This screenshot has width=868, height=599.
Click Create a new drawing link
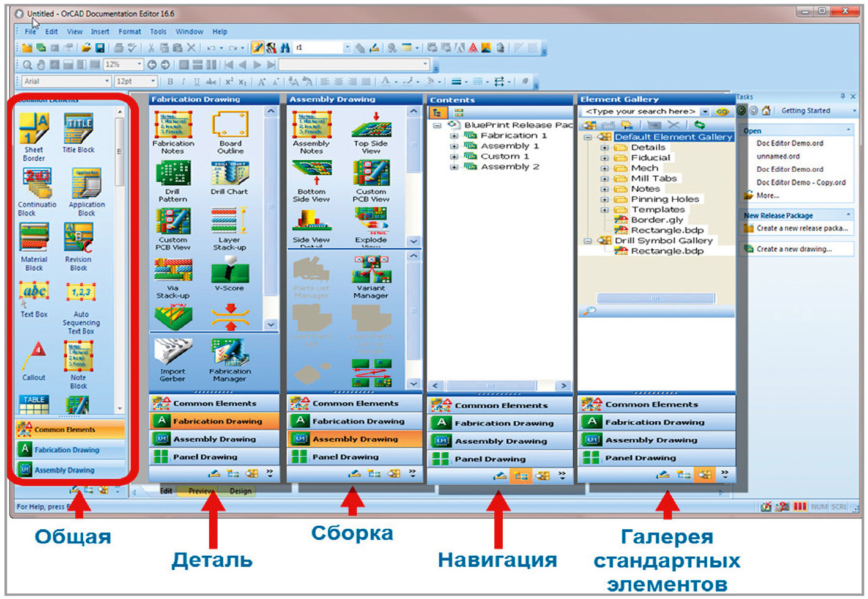pos(794,249)
